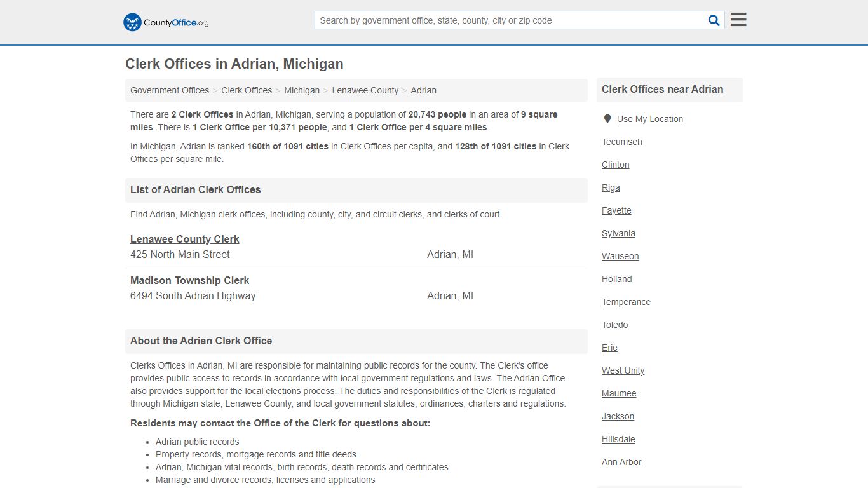Click the address 6494 South Adrian Highway
This screenshot has height=488, width=868.
coord(193,295)
